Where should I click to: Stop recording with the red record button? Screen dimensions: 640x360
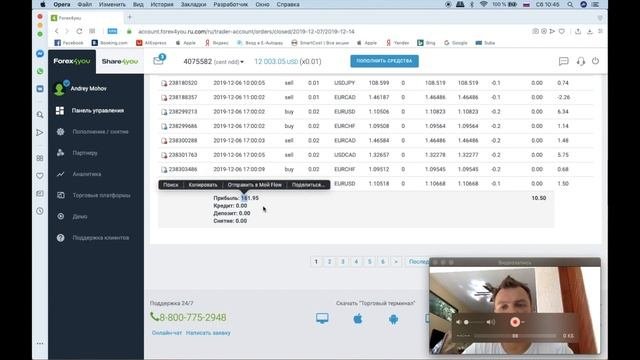click(515, 322)
